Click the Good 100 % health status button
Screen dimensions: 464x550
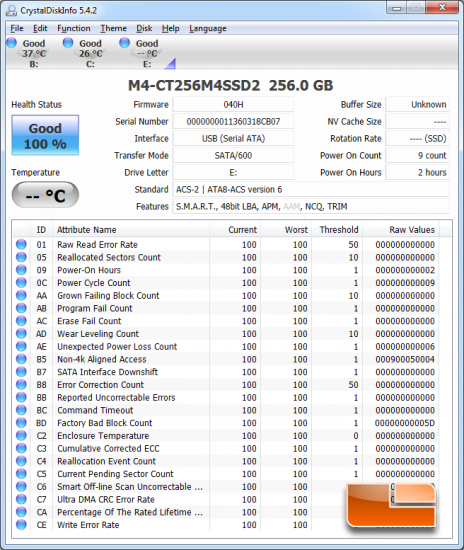[45, 135]
